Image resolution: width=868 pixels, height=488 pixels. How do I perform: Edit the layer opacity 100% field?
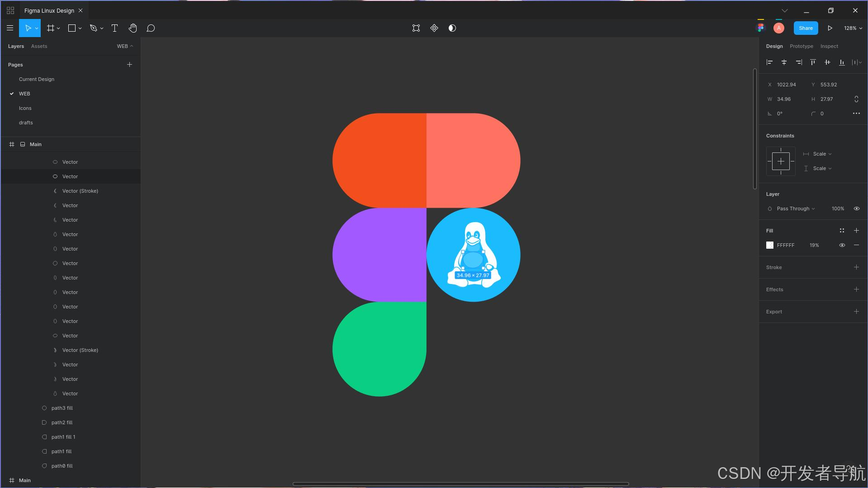838,208
